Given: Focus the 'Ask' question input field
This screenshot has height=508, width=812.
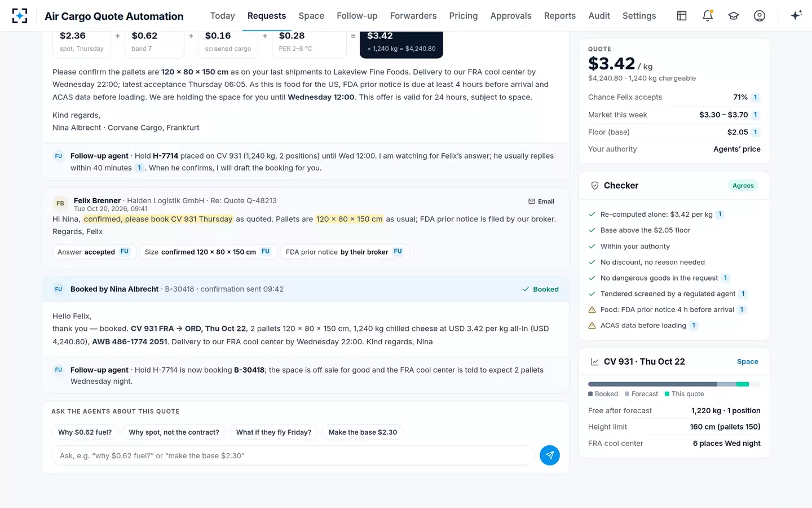Looking at the screenshot, I should pyautogui.click(x=293, y=456).
